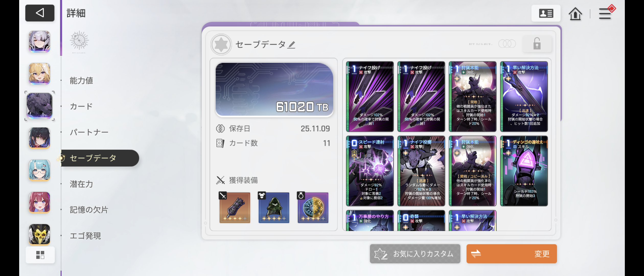This screenshot has width=644, height=276.
Task: Open the エゴ発現 section
Action: click(85, 236)
